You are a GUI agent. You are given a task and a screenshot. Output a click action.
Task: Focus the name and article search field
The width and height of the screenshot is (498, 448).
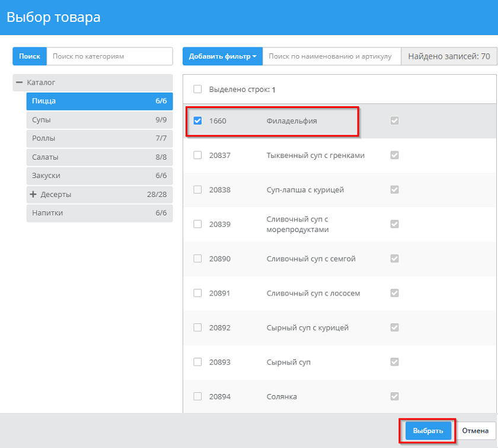point(331,56)
